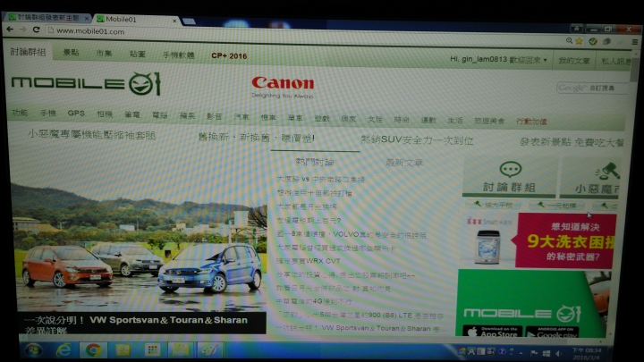Click the Norton checkmark extension icon
644x362 pixels.
(x=593, y=41)
